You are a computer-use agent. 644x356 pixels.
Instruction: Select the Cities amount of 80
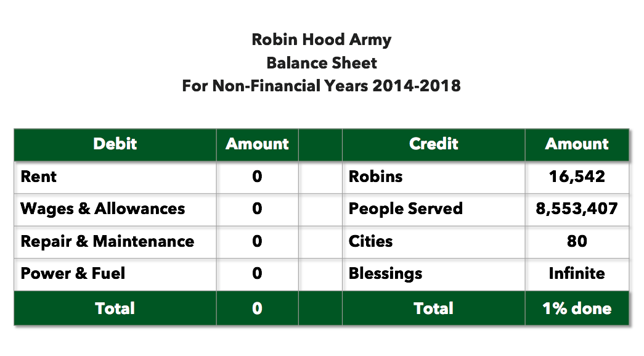(x=577, y=242)
